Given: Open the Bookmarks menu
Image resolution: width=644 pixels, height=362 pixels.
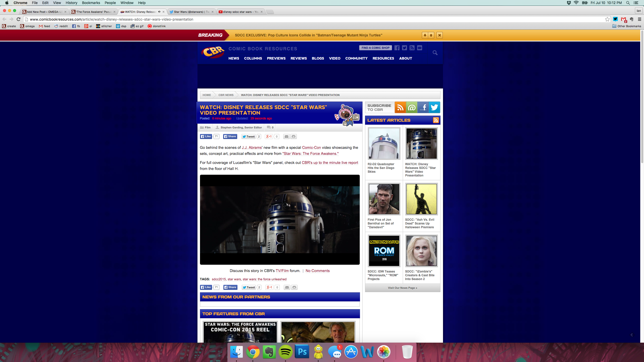Looking at the screenshot, I should coord(91,3).
